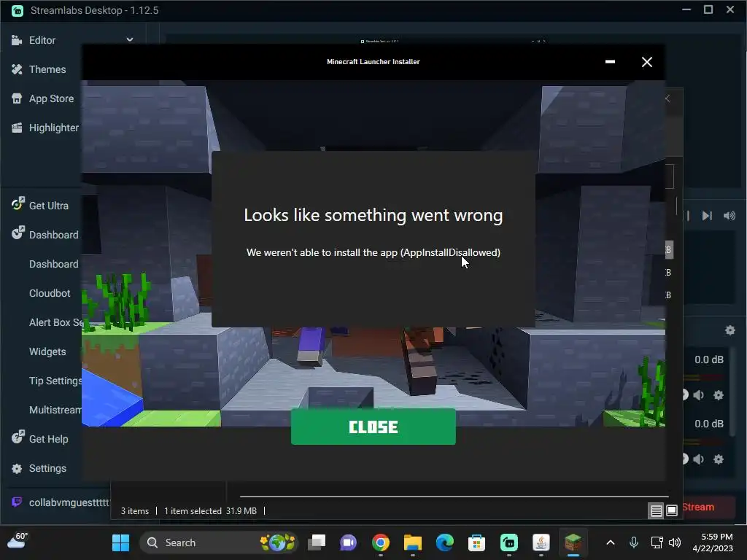Click the Get Ultra link
The image size is (747, 560).
coord(49,206)
